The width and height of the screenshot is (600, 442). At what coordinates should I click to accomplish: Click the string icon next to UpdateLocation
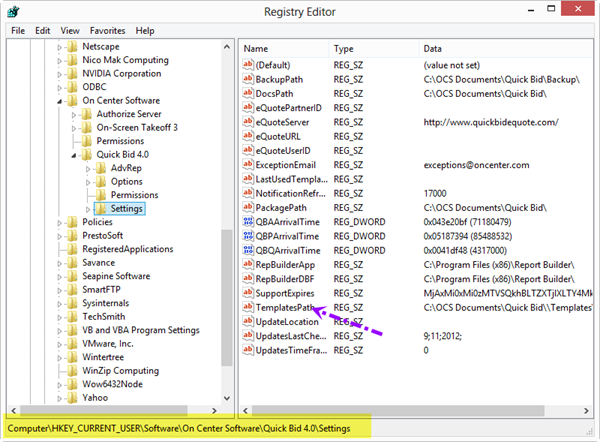coord(248,321)
